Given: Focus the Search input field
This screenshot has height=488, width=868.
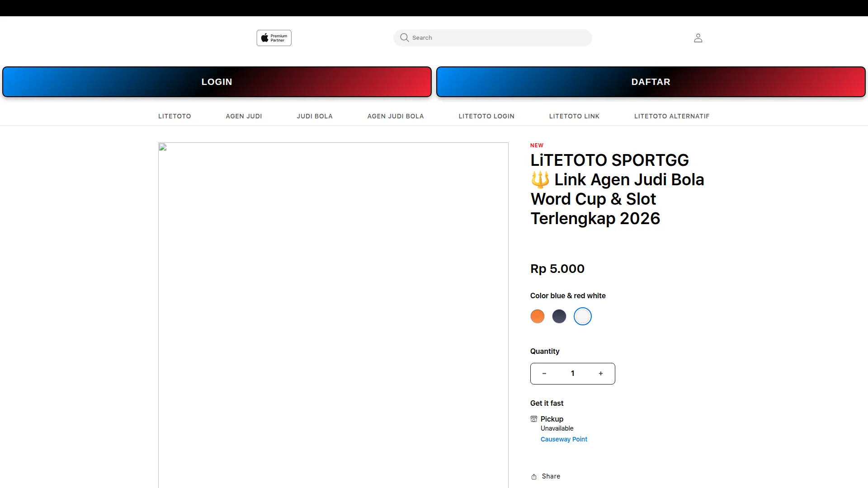Looking at the screenshot, I should click(493, 38).
